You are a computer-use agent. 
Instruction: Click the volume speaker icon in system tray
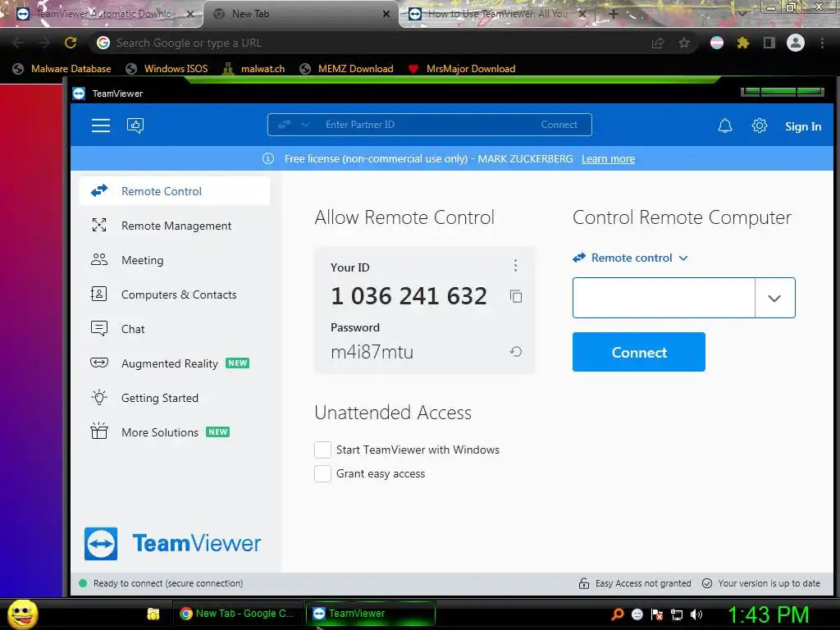[x=696, y=614]
